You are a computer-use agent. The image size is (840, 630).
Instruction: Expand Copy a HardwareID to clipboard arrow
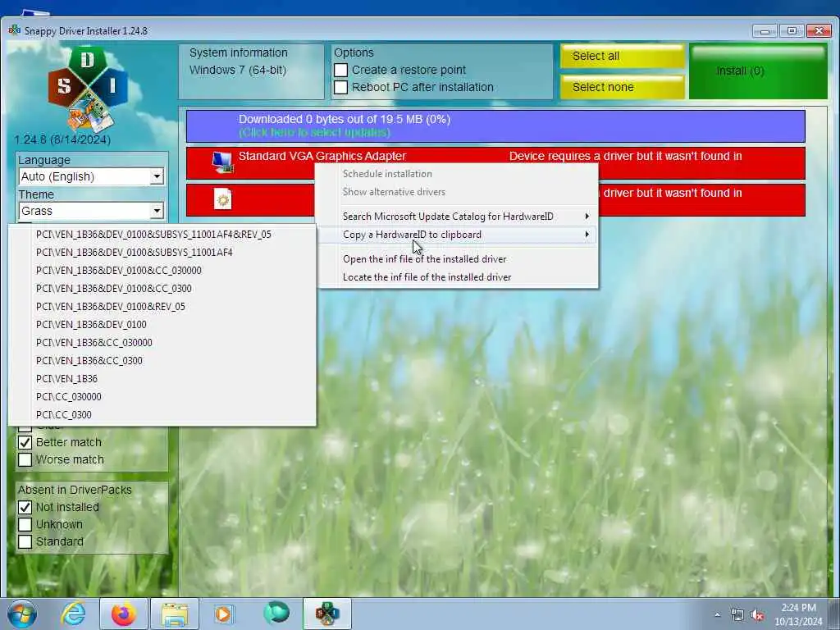click(587, 235)
